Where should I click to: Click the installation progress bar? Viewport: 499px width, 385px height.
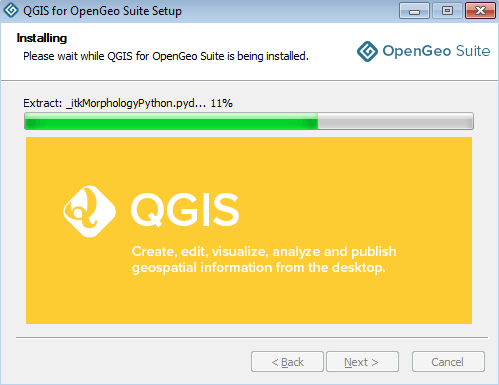pos(249,121)
